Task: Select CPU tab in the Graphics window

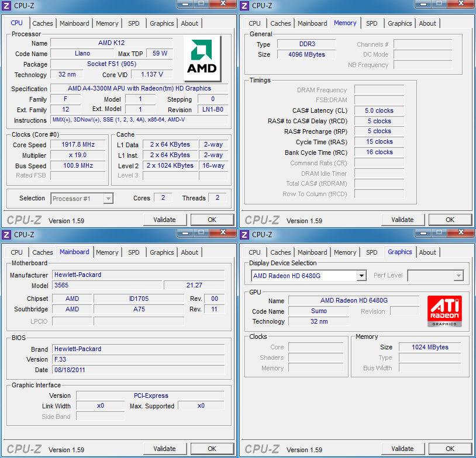Action: click(x=254, y=252)
